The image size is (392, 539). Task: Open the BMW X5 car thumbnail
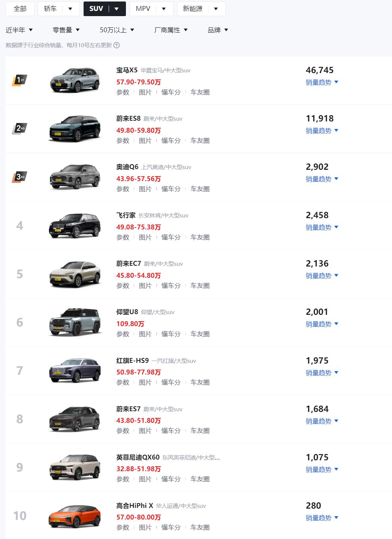pos(75,80)
